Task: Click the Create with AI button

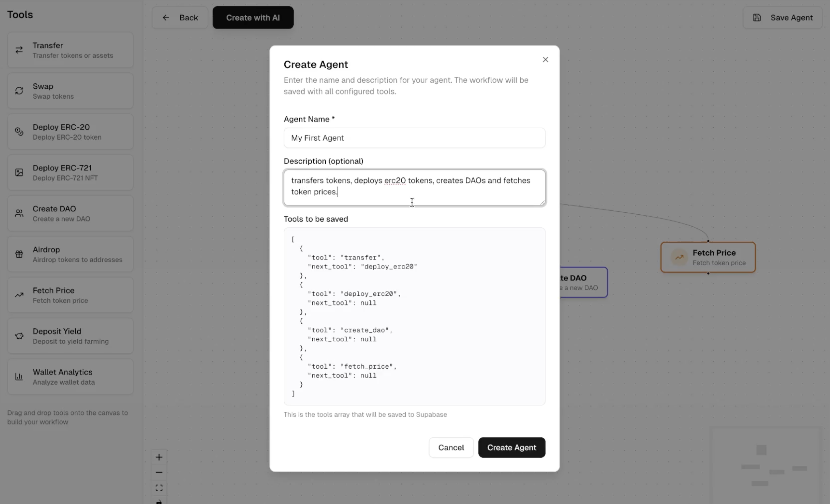Action: pyautogui.click(x=253, y=18)
